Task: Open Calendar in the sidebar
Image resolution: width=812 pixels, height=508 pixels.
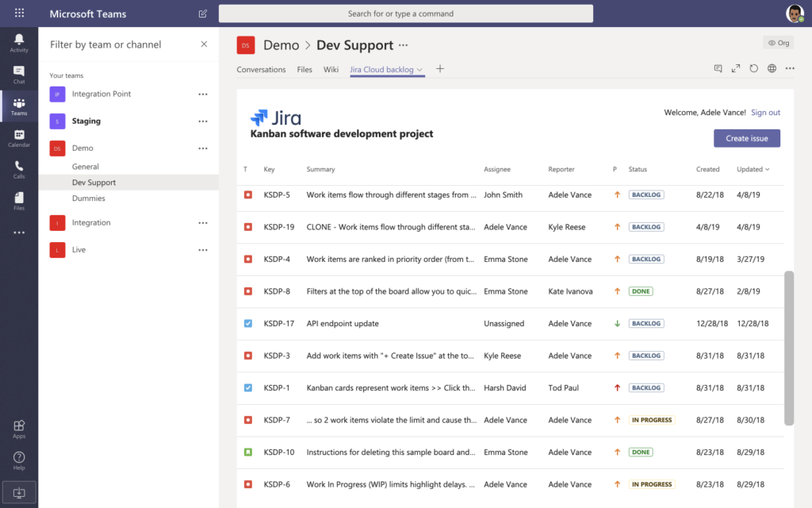Action: (19, 138)
